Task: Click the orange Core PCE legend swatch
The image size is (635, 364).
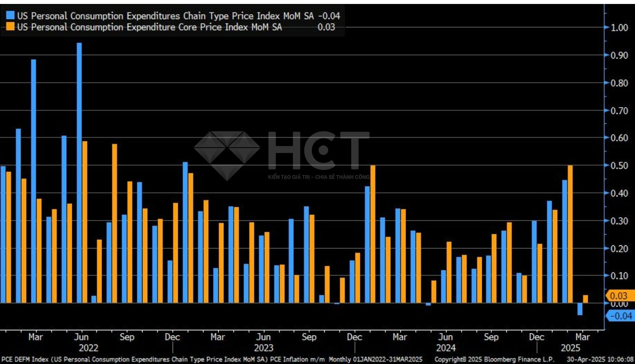Action: point(10,27)
